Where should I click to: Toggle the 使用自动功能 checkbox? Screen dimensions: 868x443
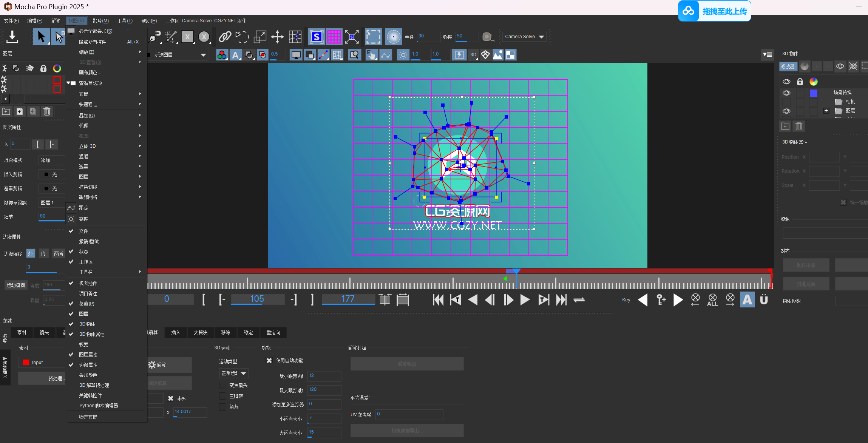pos(269,360)
